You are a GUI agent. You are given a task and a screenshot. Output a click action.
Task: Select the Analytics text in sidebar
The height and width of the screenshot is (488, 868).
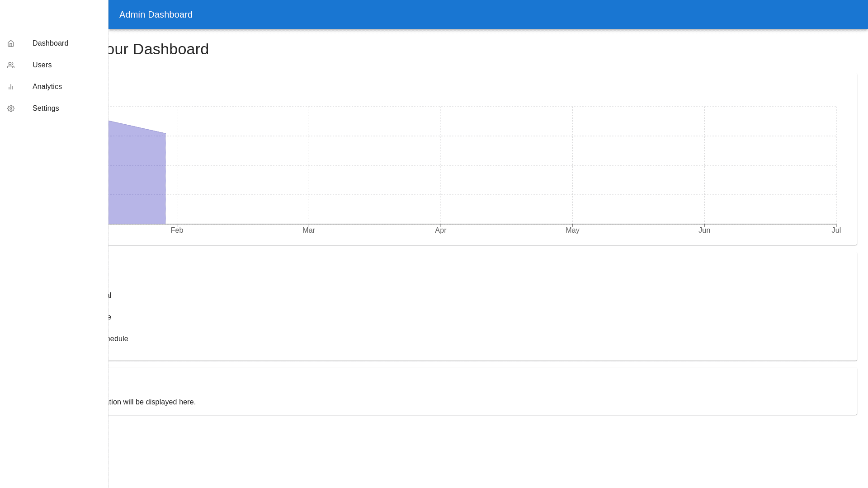(47, 87)
